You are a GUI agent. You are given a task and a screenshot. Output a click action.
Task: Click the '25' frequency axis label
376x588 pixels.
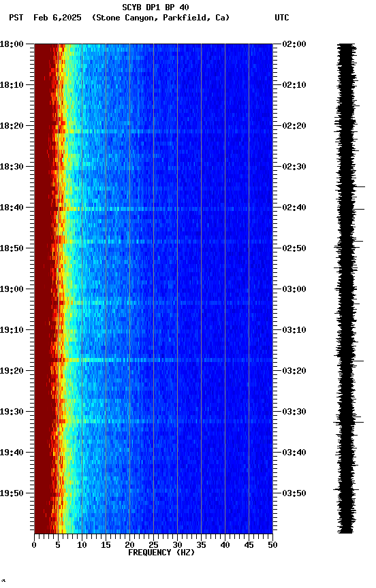[153, 545]
